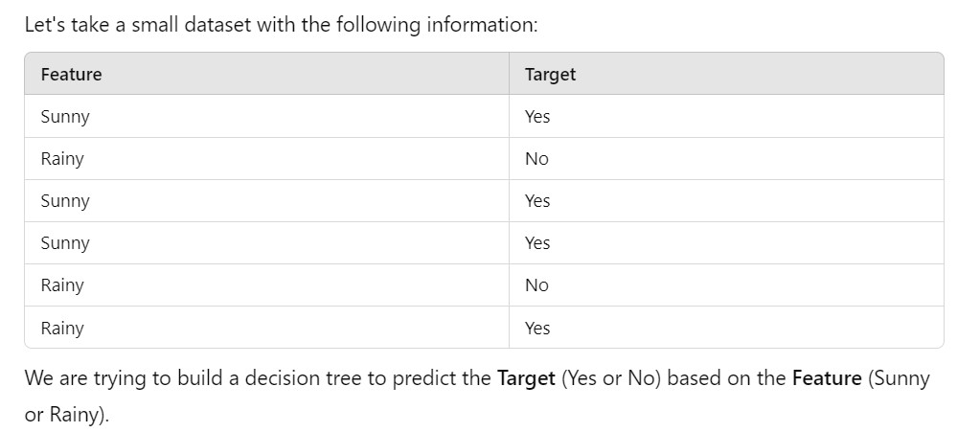Select "Sunny" in the third data row
980x432 pixels.
tap(65, 201)
